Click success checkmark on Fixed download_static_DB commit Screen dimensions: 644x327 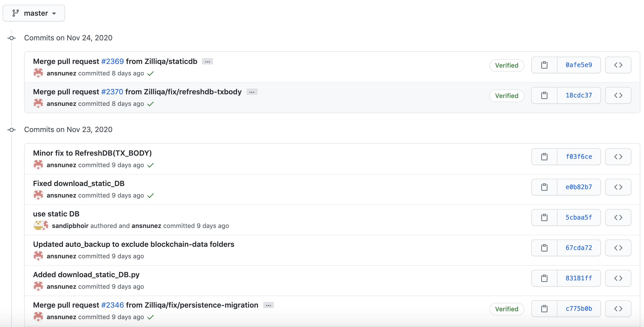click(x=151, y=196)
